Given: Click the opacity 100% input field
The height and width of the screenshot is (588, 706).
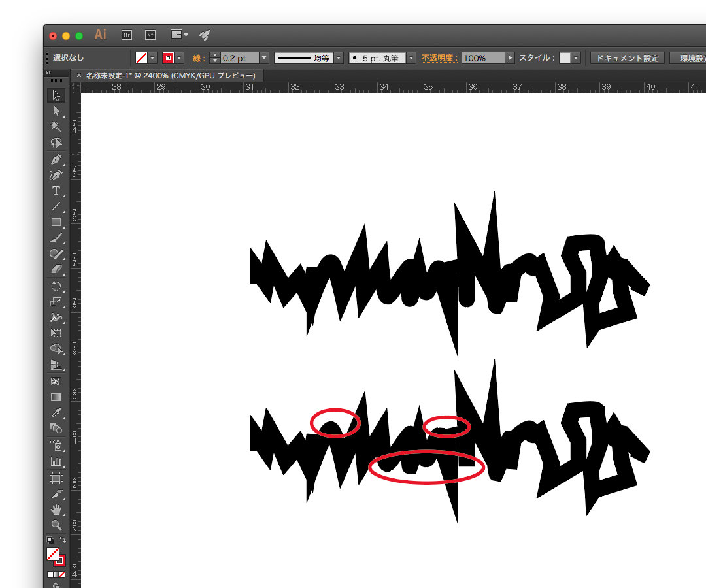Looking at the screenshot, I should 483,58.
